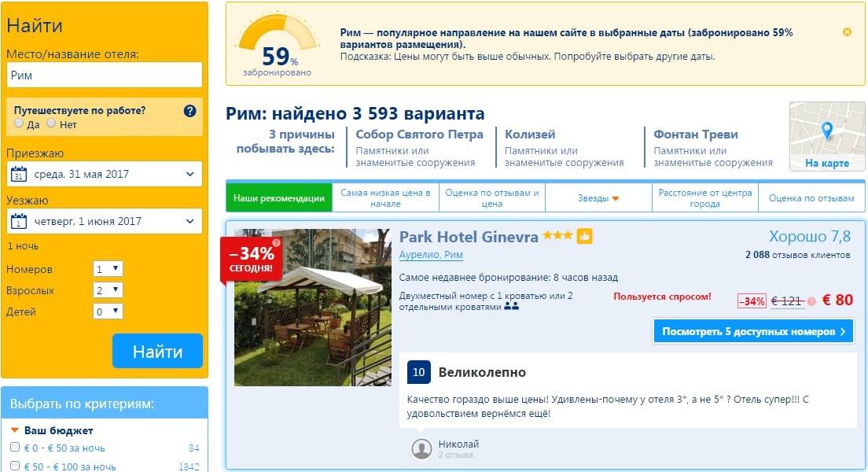Click the check-in calendar icon
Viewport: 868px width, 472px height.
[19, 174]
